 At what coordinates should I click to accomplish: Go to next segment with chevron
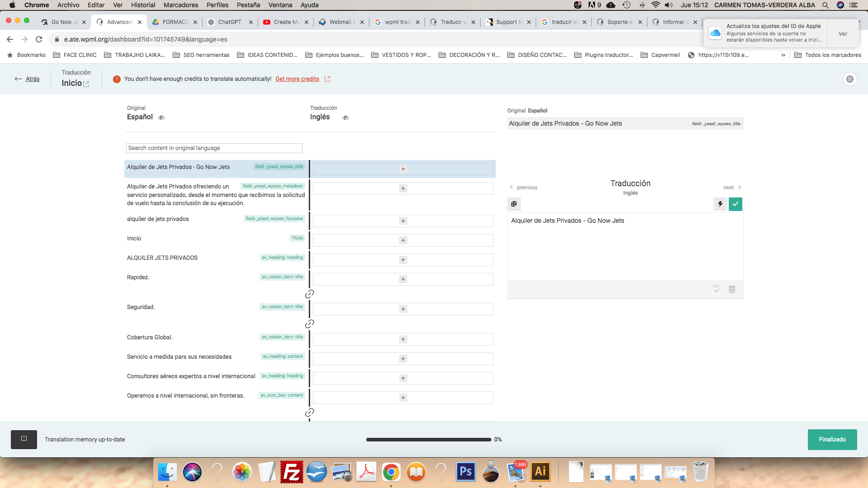[x=732, y=188]
